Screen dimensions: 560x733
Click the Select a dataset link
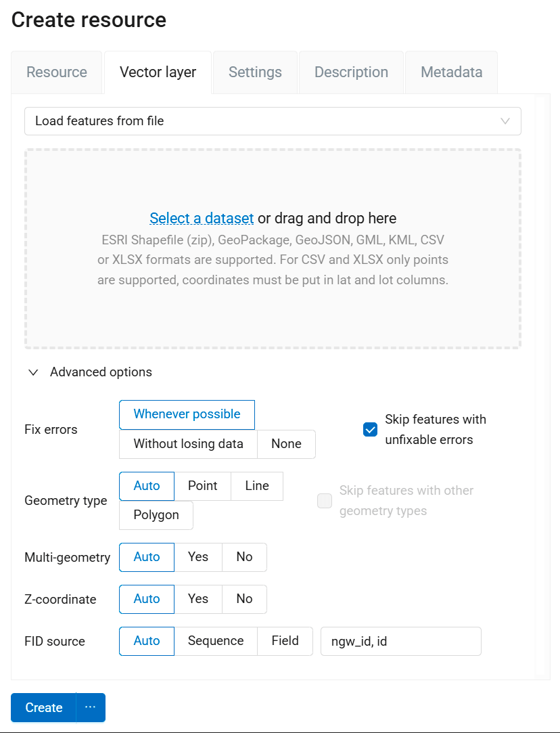pos(202,218)
